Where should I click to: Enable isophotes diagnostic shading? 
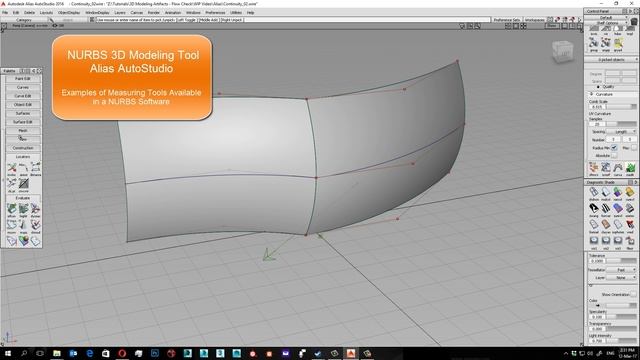pyautogui.click(x=618, y=226)
